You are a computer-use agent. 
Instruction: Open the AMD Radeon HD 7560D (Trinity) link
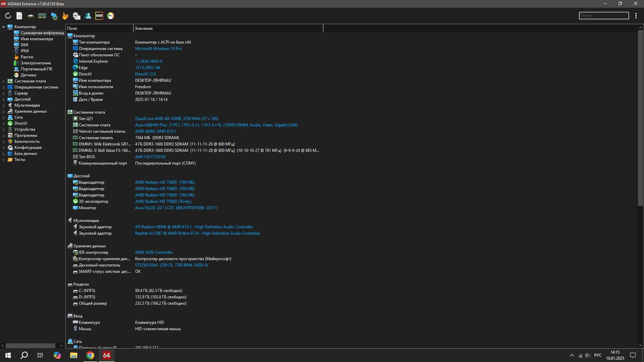click(x=163, y=201)
